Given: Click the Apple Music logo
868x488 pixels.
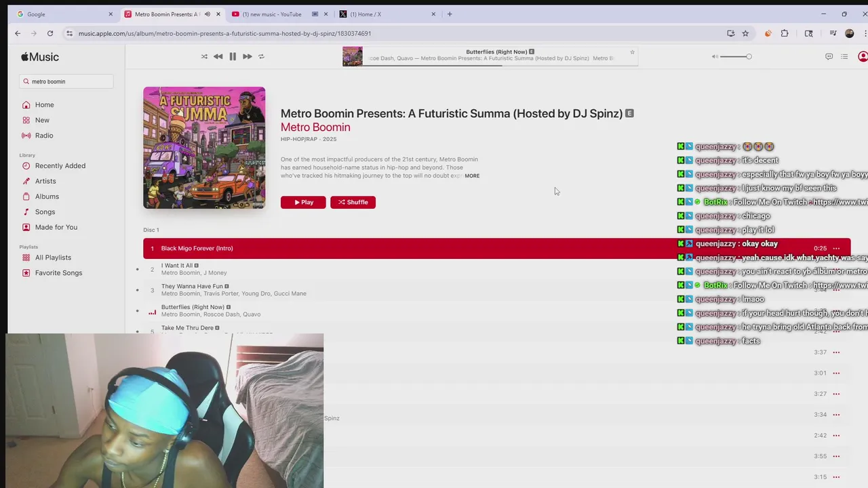Looking at the screenshot, I should tap(40, 57).
